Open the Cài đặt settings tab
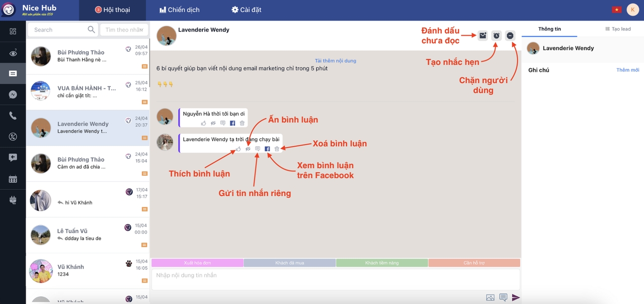This screenshot has height=304, width=644. coord(246,10)
